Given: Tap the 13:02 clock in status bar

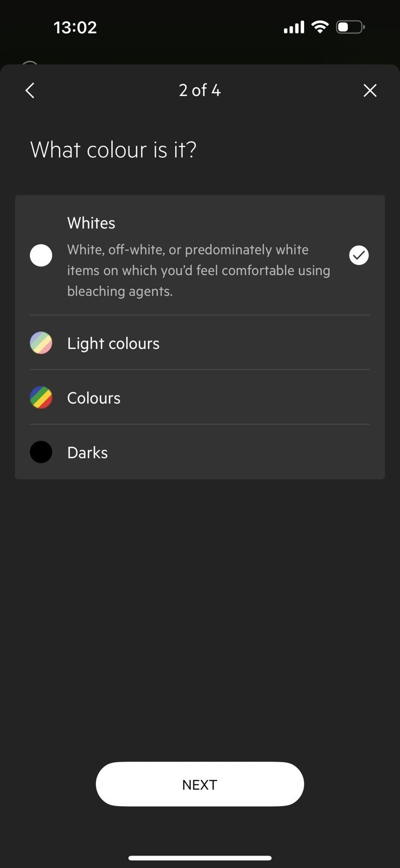Looking at the screenshot, I should 75,27.
